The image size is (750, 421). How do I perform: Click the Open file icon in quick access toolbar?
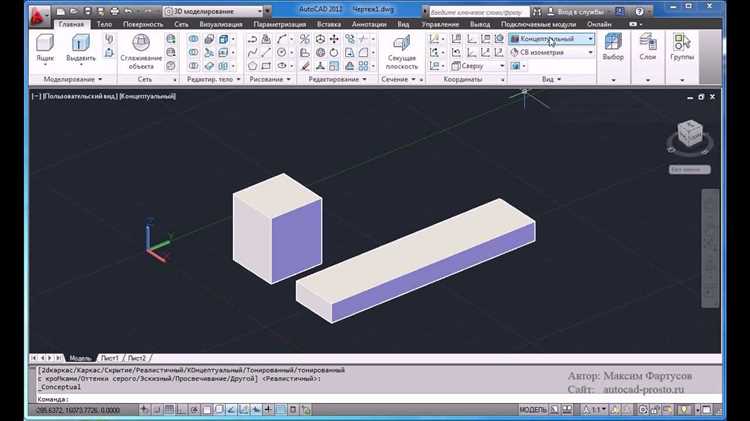(x=74, y=11)
